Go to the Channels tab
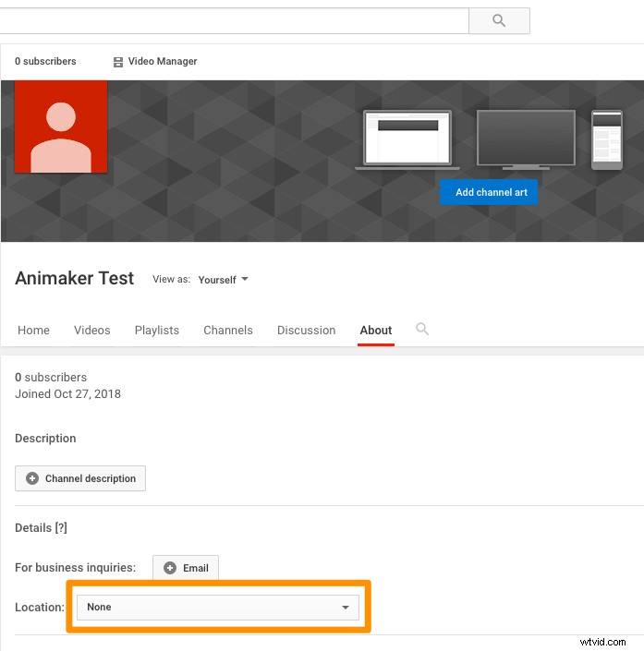 [228, 330]
